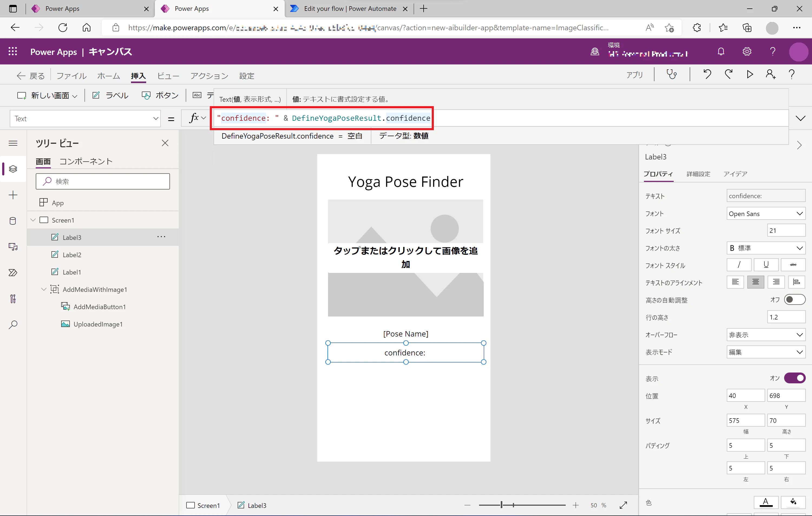Open Tree view layers icon in sidebar
This screenshot has width=812, height=516.
click(x=13, y=169)
